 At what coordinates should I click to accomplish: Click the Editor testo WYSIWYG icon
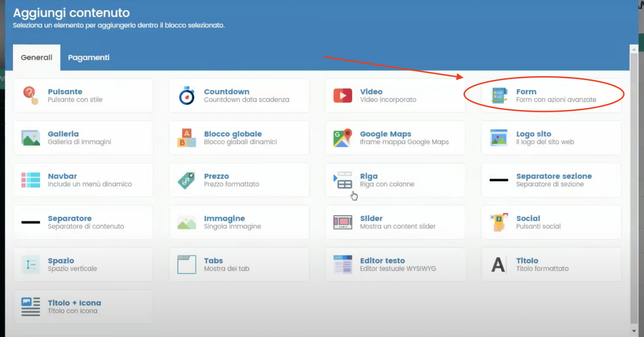[342, 264]
